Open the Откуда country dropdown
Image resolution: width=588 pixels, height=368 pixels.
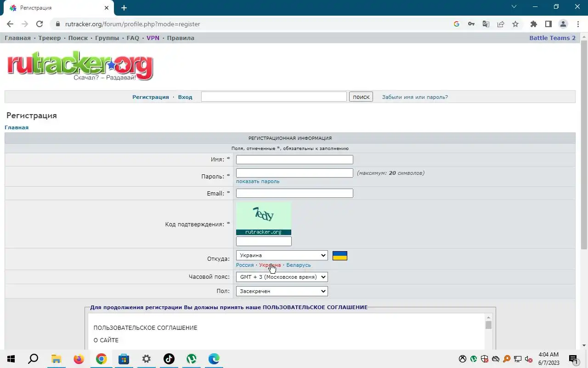pyautogui.click(x=282, y=255)
